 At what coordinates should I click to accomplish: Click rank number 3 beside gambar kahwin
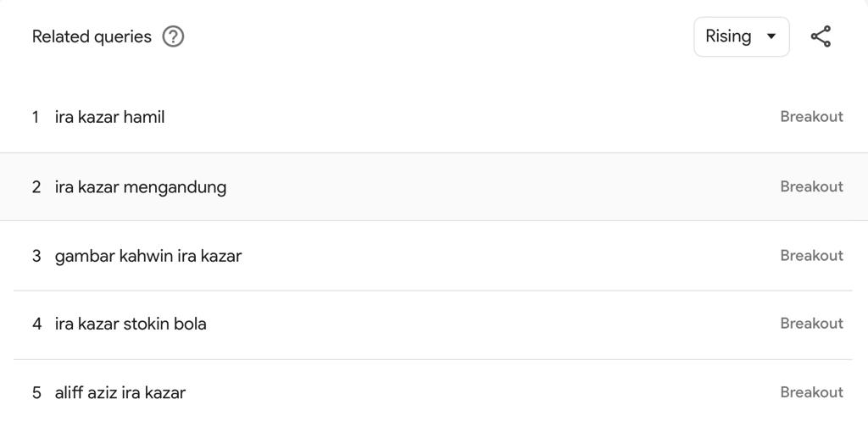pos(36,256)
